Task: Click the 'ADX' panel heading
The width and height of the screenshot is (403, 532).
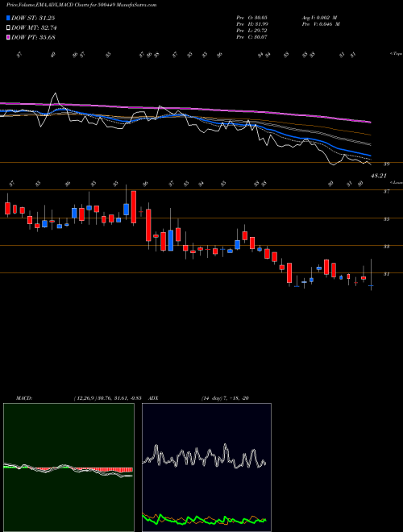Action: (x=153, y=398)
